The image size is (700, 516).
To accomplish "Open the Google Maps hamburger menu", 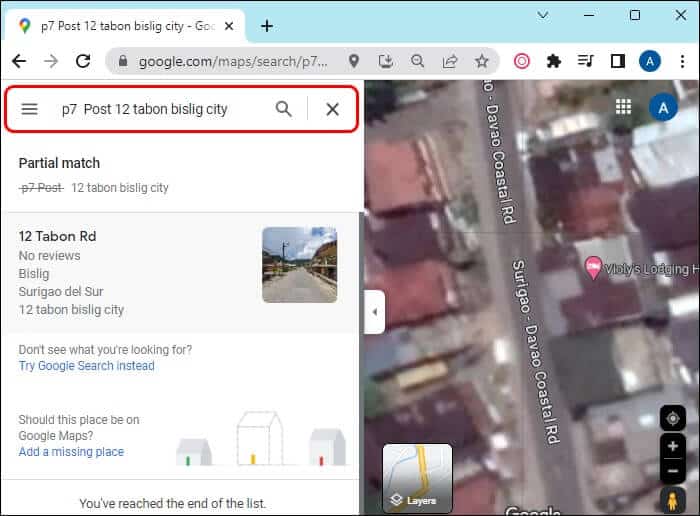I will pyautogui.click(x=29, y=109).
